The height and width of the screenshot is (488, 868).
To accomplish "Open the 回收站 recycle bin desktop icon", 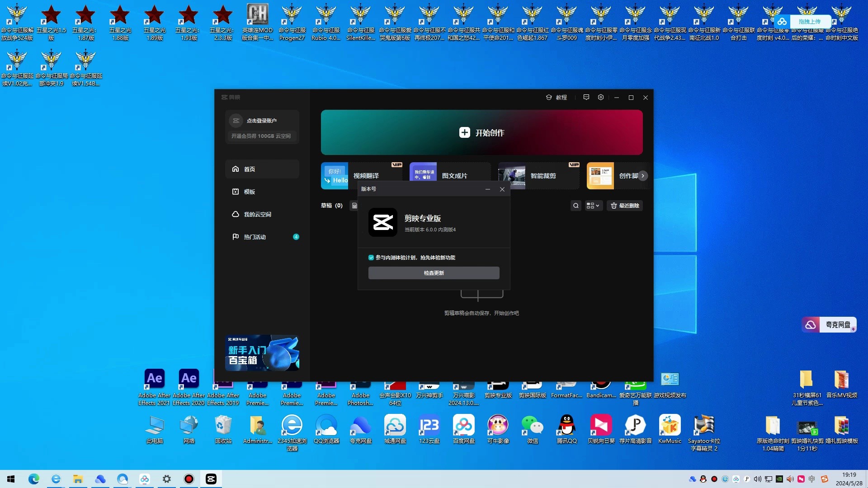I will tap(223, 429).
